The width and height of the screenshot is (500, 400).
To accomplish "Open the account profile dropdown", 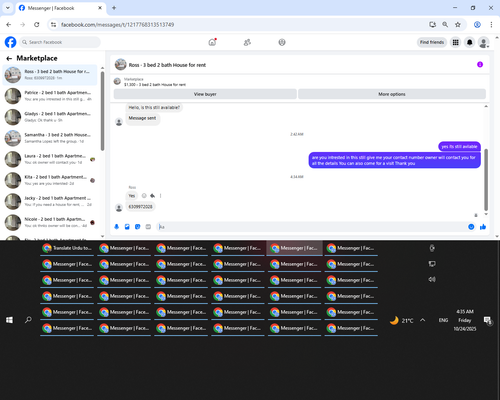I will click(x=484, y=42).
